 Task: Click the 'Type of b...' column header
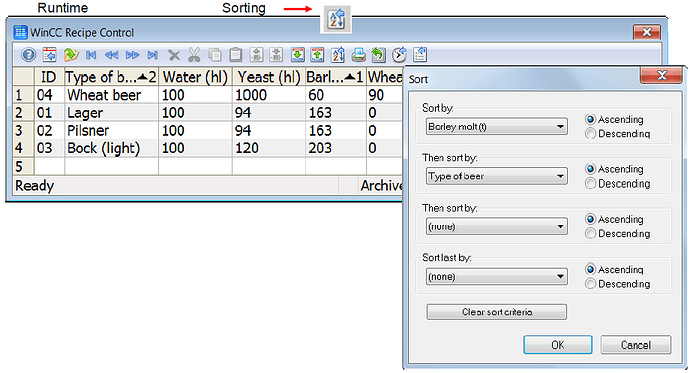(111, 77)
